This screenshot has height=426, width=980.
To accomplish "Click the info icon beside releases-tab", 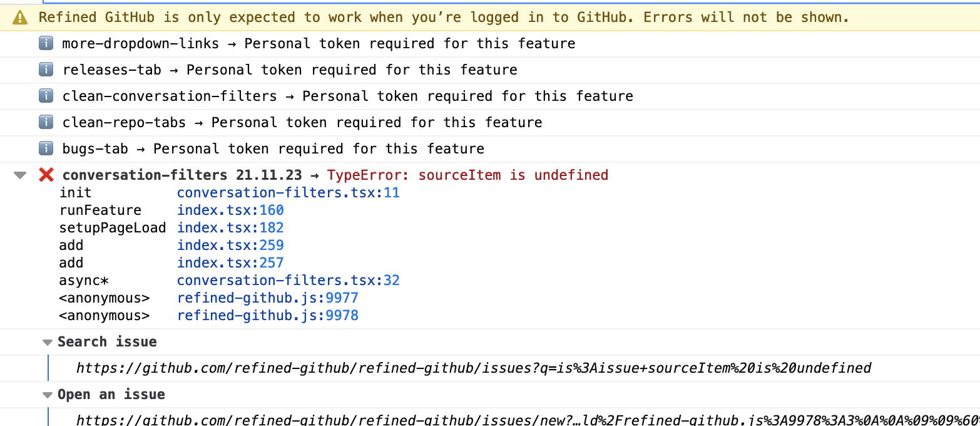I will (46, 70).
